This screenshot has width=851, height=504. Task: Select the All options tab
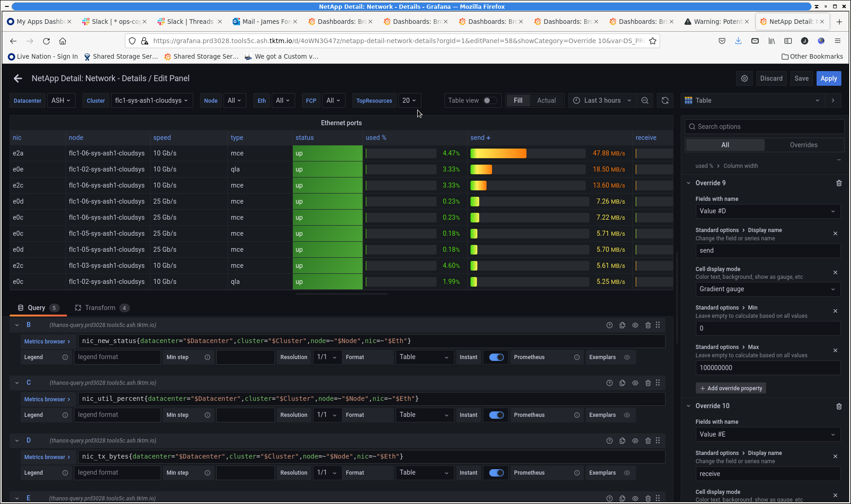(725, 145)
